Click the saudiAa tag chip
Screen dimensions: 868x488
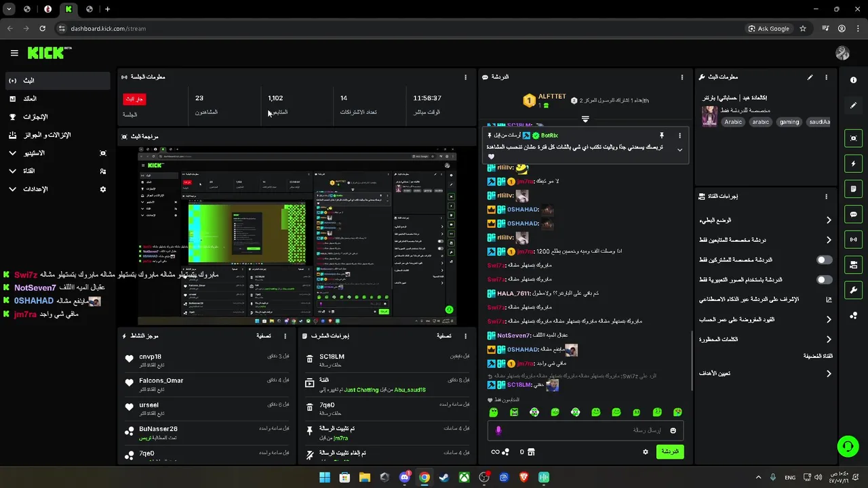click(x=819, y=122)
